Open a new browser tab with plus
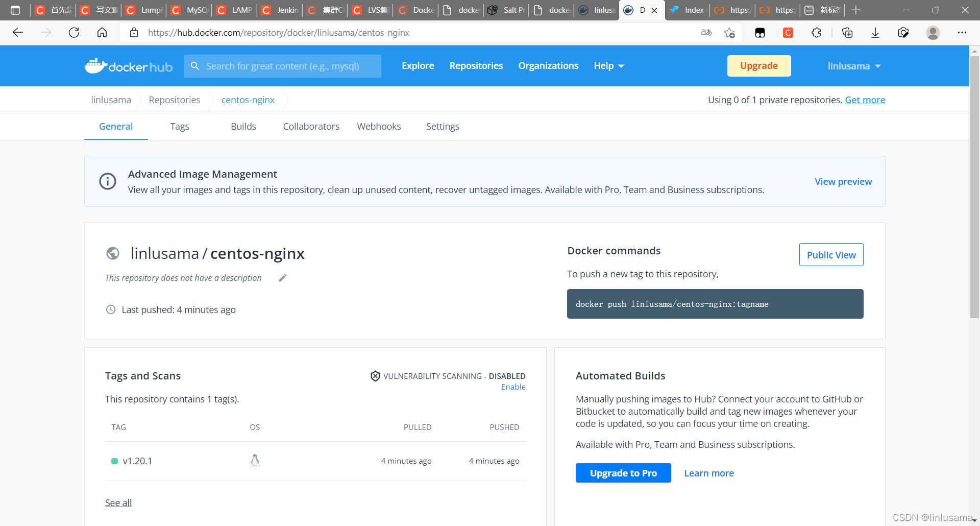The width and height of the screenshot is (980, 526). coord(856,10)
